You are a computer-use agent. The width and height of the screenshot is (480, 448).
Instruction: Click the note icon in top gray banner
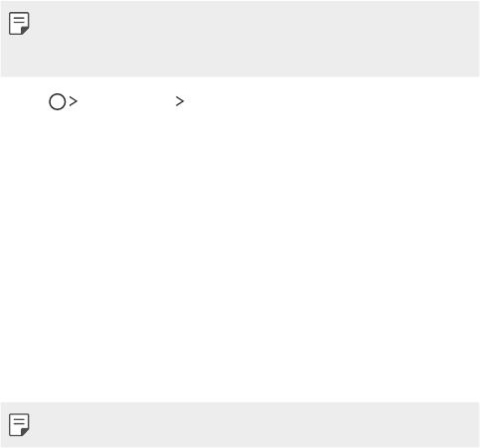[19, 24]
